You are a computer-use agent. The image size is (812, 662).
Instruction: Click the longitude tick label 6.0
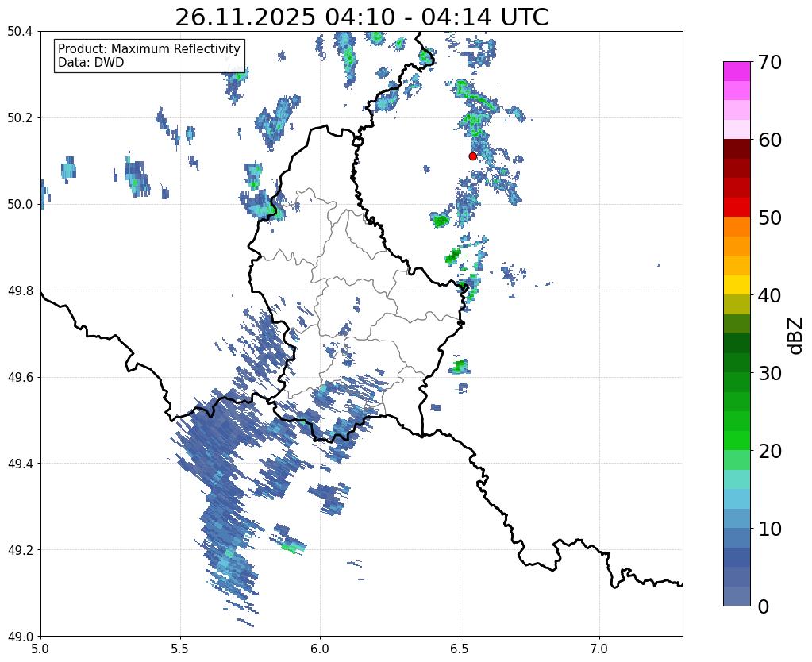tap(320, 649)
